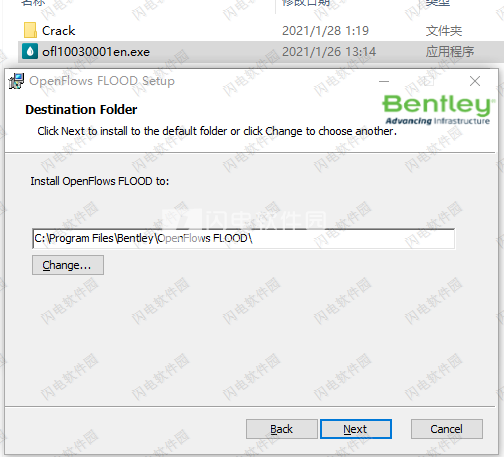Click the Crack folder's date 2021/1/28 1:19

[325, 31]
